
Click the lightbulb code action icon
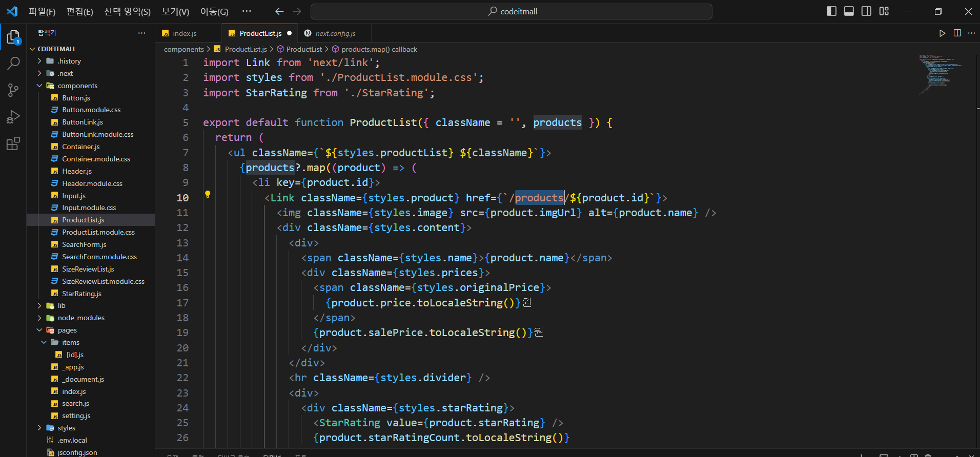(x=208, y=194)
